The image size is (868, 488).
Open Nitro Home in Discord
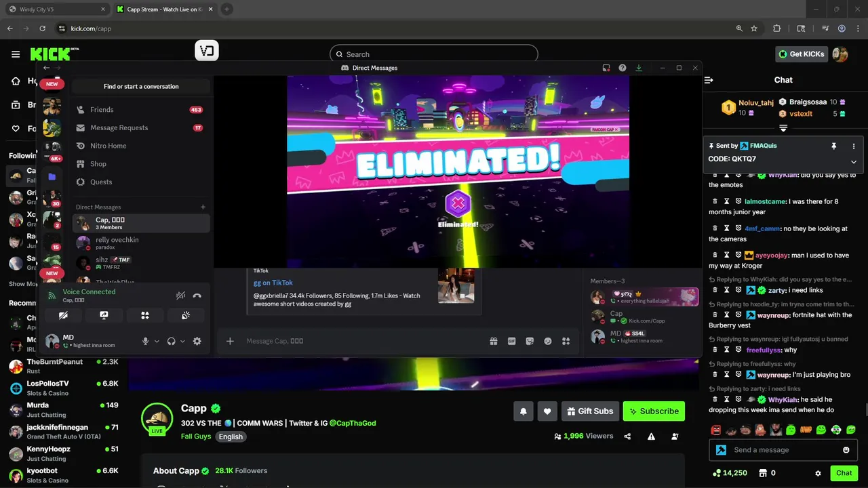pos(141,146)
